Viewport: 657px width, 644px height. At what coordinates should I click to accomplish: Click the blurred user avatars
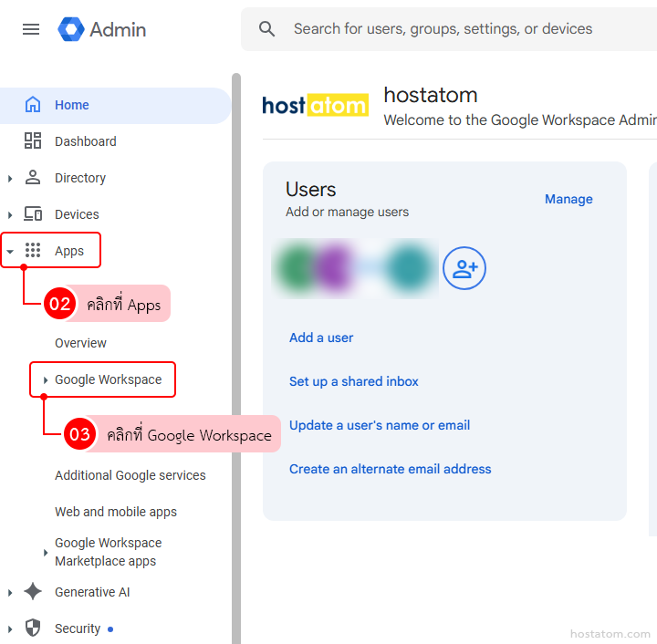355,268
